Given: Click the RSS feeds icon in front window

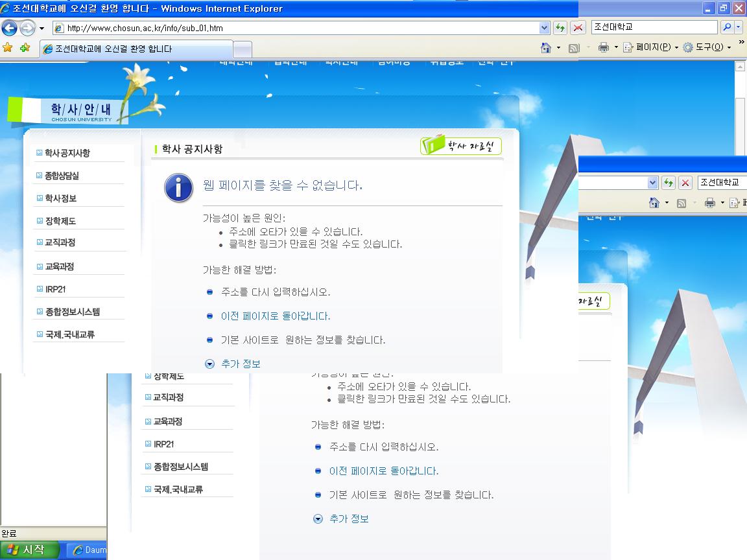Looking at the screenshot, I should pos(574,47).
